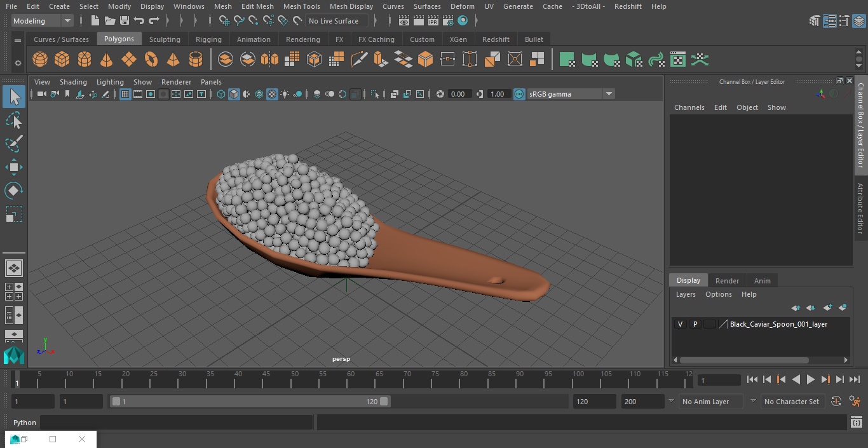Select the Black_Caviar_Spoon_001_layer row
This screenshot has width=868, height=448.
[x=760, y=324]
